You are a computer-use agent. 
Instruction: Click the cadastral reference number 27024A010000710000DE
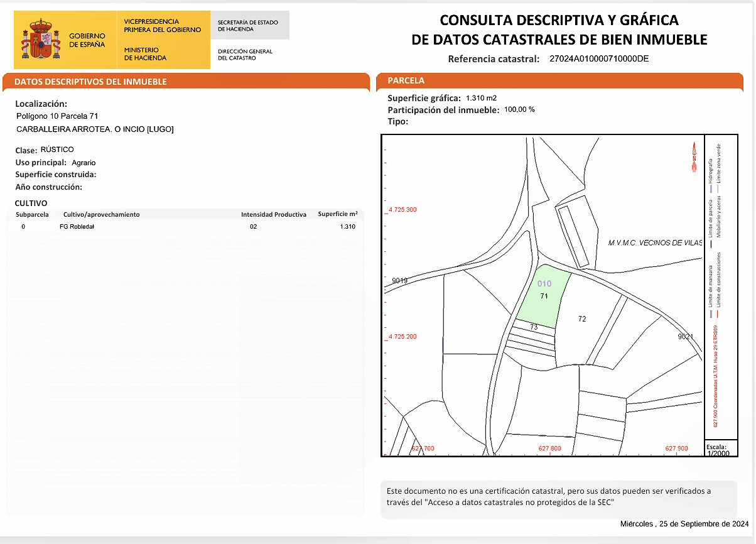point(598,59)
